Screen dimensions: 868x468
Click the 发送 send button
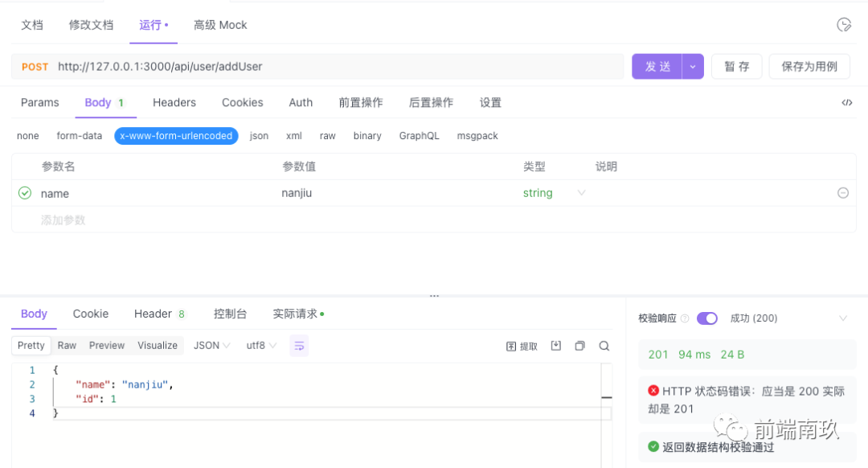click(x=657, y=67)
